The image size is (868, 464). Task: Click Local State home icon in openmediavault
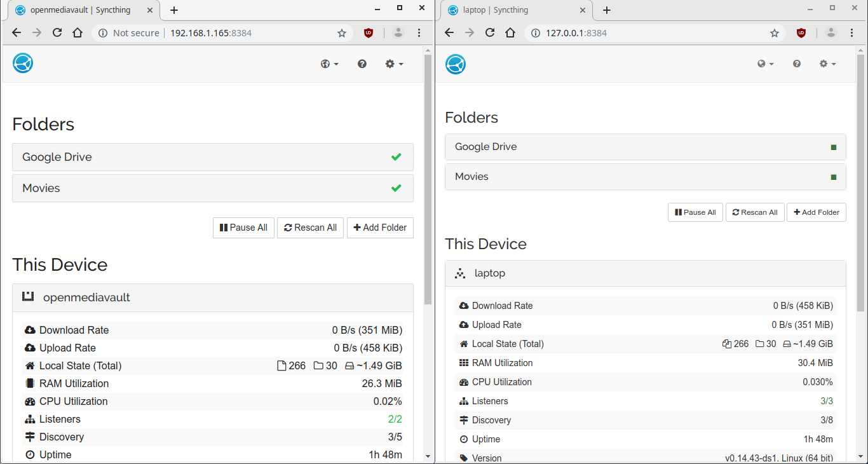(x=30, y=365)
